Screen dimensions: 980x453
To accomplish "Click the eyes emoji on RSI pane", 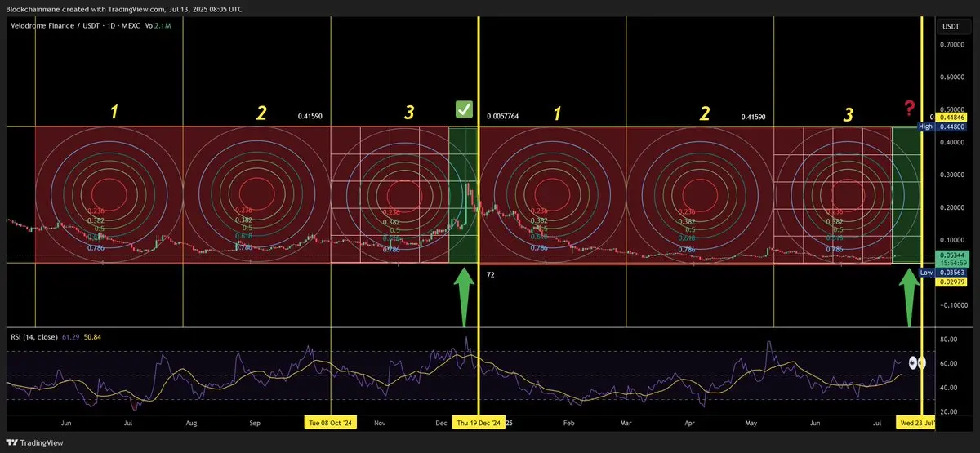I will (x=917, y=362).
